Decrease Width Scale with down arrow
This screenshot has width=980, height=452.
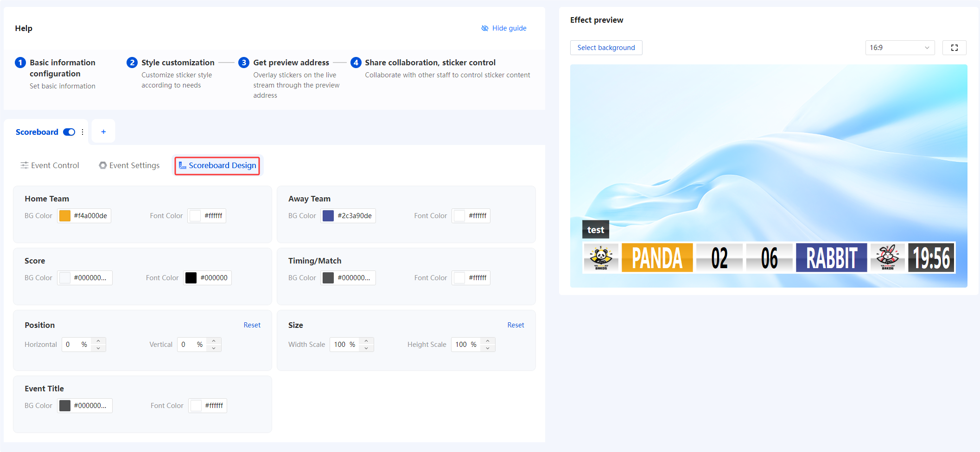(366, 348)
